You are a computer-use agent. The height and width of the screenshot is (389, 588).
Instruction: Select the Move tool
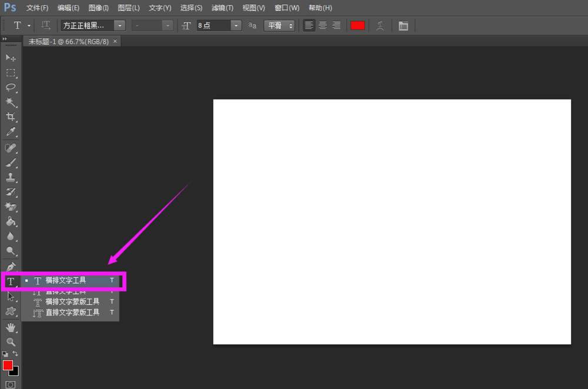(x=11, y=58)
